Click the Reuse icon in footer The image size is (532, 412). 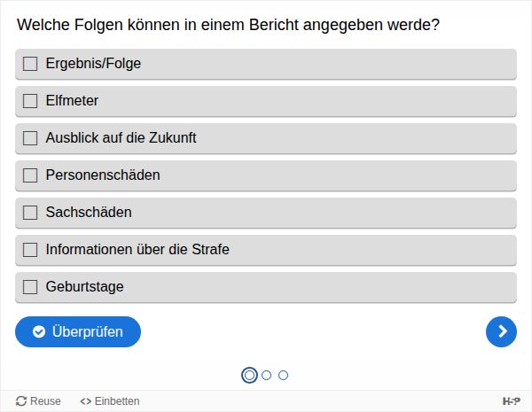(x=21, y=401)
